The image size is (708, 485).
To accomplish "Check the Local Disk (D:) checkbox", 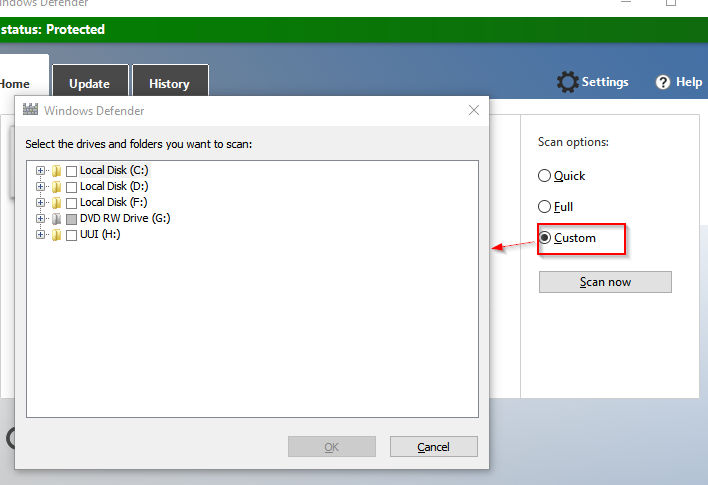I will [x=71, y=187].
